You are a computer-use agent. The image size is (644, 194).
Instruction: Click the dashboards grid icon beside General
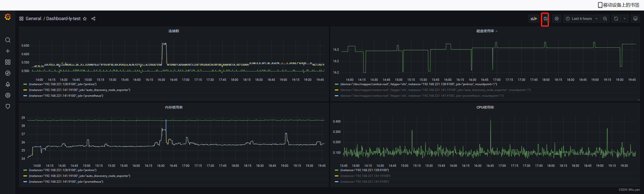pos(21,19)
